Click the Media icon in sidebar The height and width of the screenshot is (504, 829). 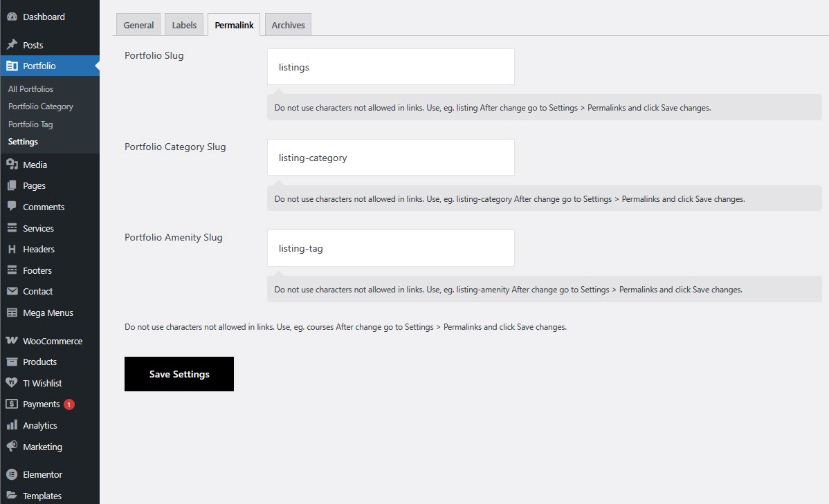click(12, 165)
